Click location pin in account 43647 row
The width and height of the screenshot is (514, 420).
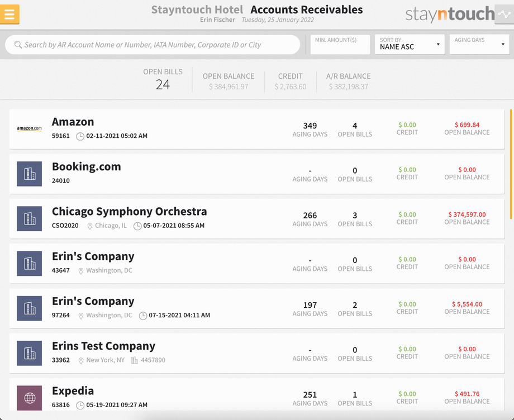pyautogui.click(x=80, y=271)
